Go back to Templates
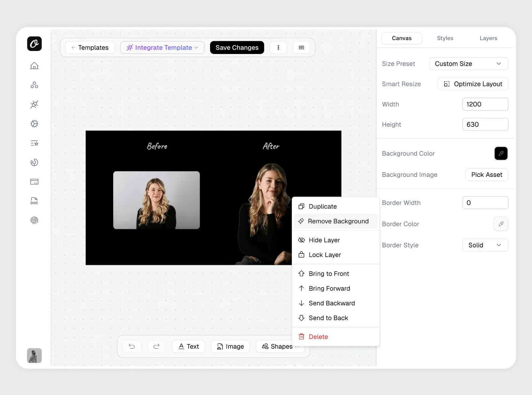 [90, 48]
